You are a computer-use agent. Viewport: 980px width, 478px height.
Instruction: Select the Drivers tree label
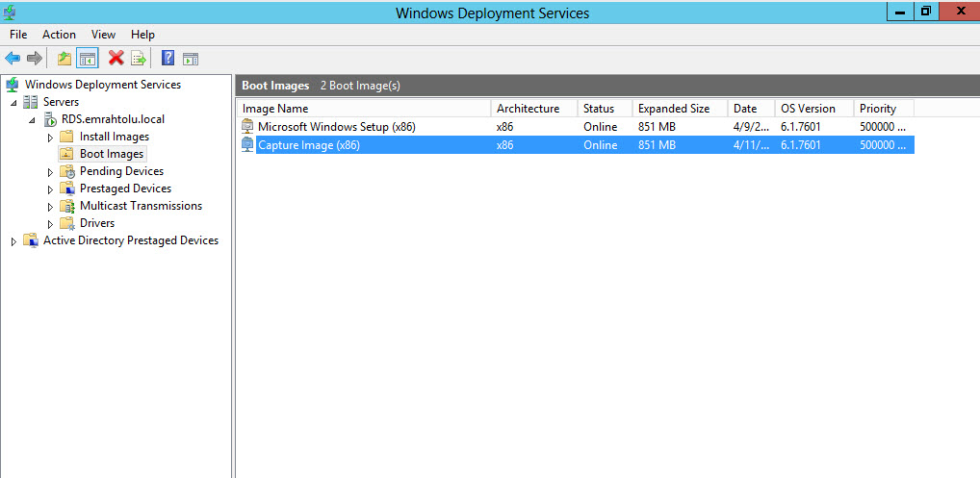97,223
